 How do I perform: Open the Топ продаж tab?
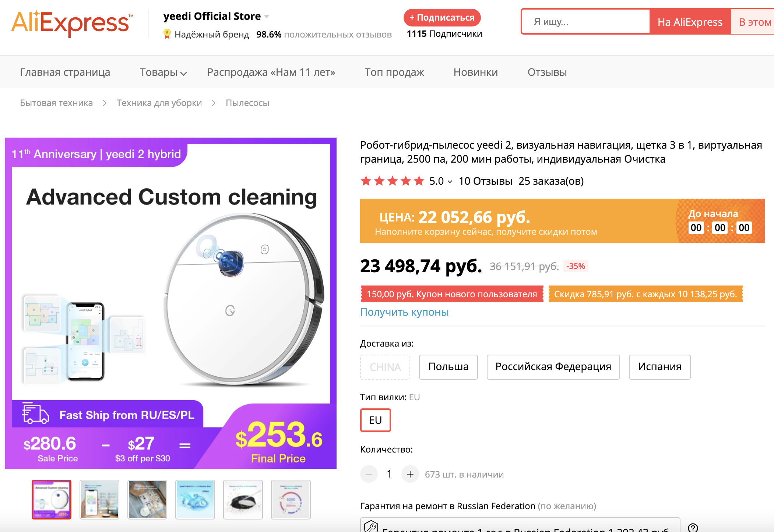[394, 72]
